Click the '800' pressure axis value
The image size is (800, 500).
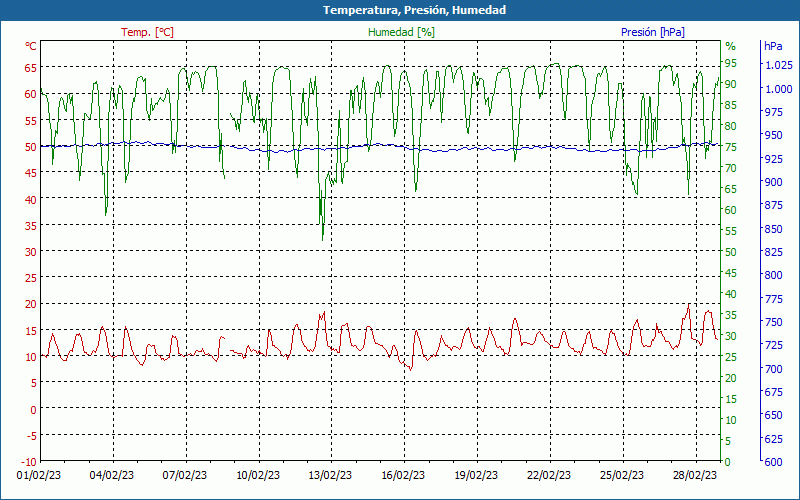(773, 275)
